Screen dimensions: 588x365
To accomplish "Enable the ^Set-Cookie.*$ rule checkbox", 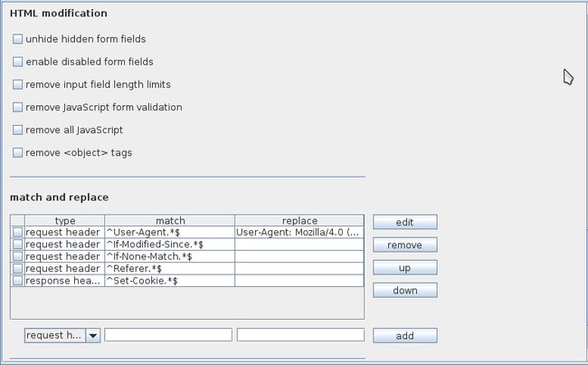I will pyautogui.click(x=17, y=281).
